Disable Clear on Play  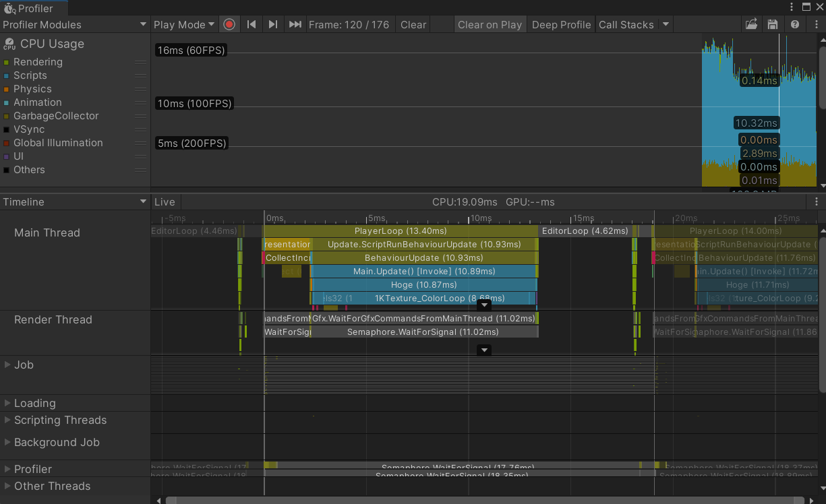coord(490,24)
